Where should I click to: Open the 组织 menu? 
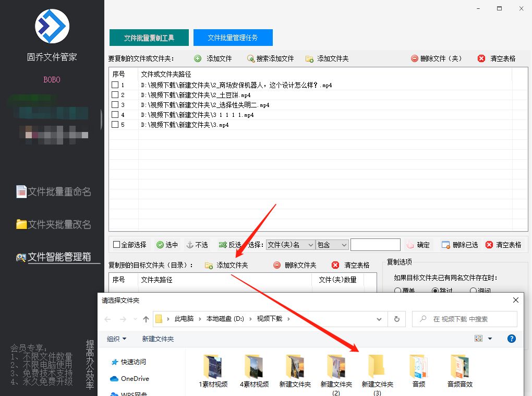click(116, 339)
